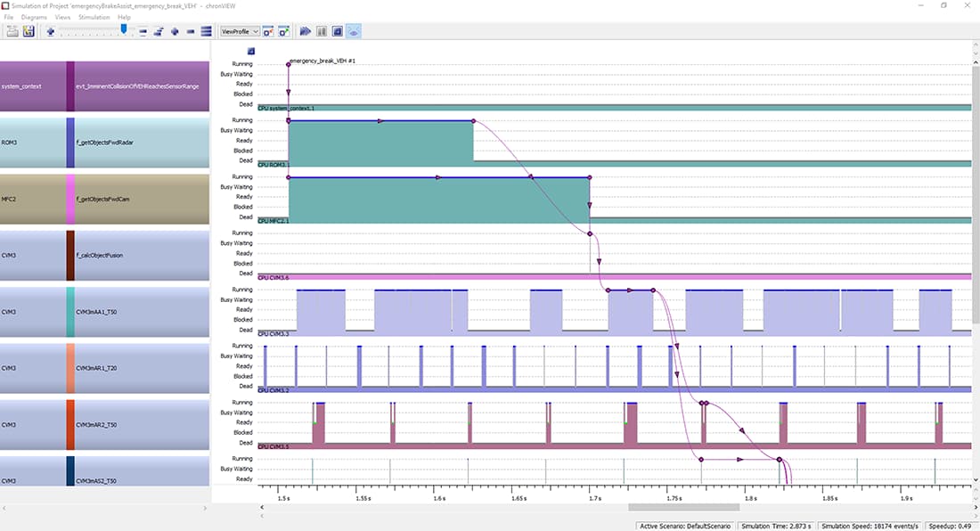Click the 'CPU CVM3.6' label in diagram
The image size is (980, 531).
tap(274, 277)
